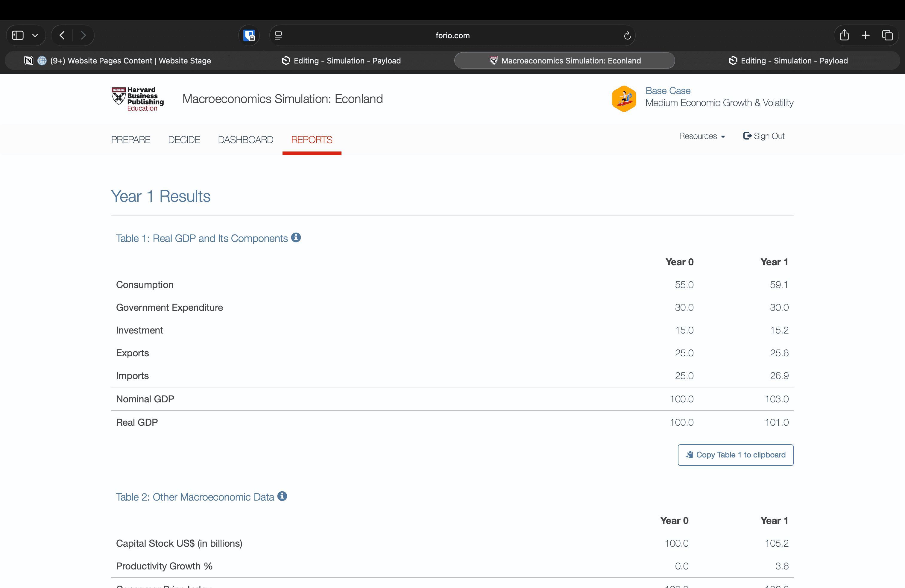
Task: Switch to the DASHBOARD tab
Action: pos(245,140)
